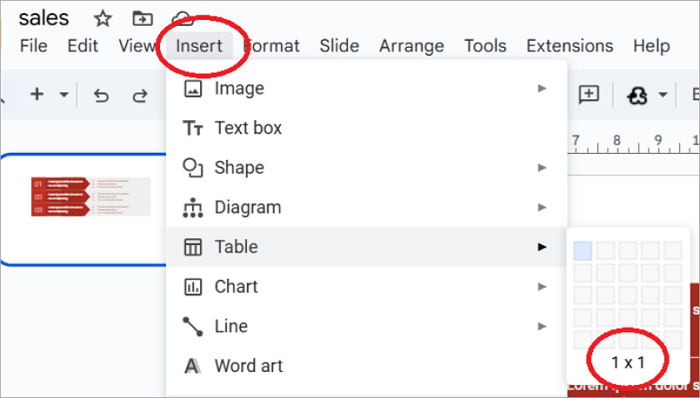The width and height of the screenshot is (700, 398).
Task: Click the Word art A icon
Action: (x=192, y=366)
